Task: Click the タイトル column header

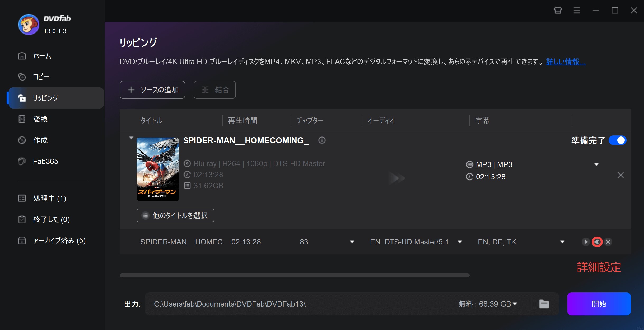Action: (151, 120)
